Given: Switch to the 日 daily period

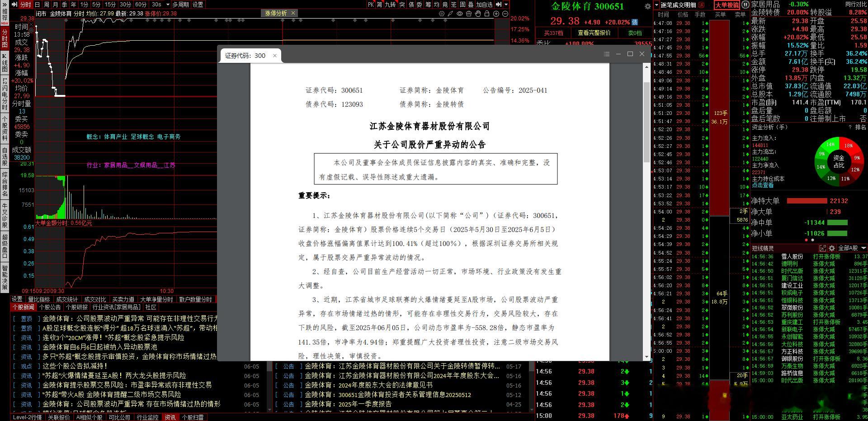Looking at the screenshot, I should pos(37,5).
